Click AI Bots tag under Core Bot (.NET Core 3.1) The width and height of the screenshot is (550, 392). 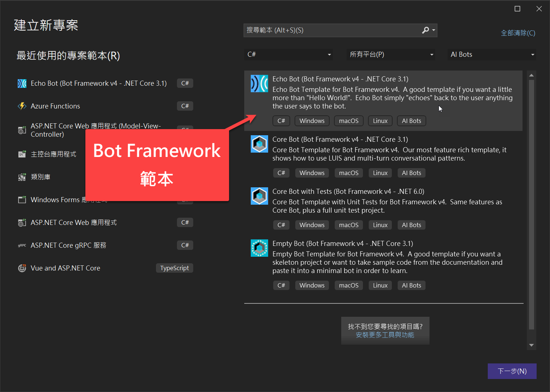411,173
